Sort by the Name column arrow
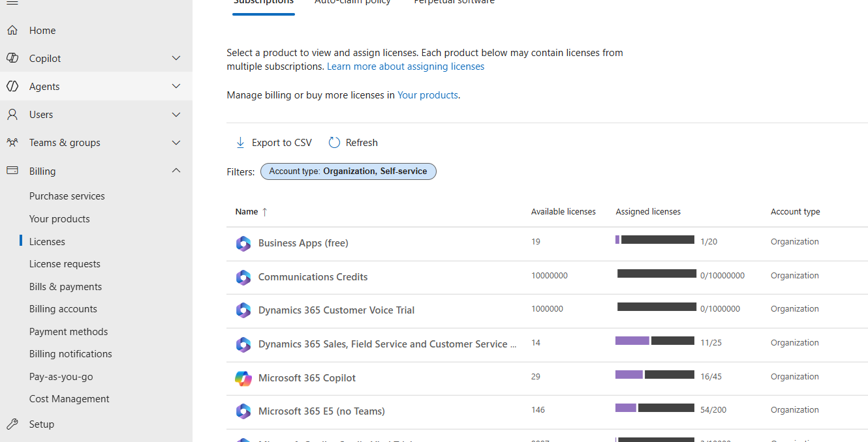868x442 pixels. click(x=264, y=212)
